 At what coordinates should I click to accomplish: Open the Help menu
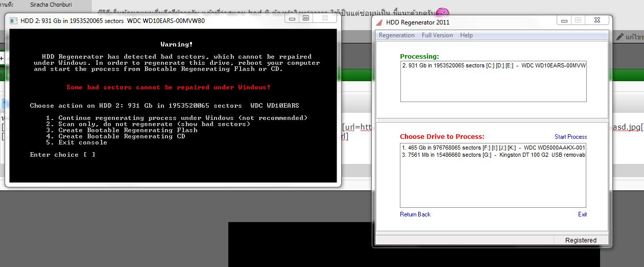[466, 35]
